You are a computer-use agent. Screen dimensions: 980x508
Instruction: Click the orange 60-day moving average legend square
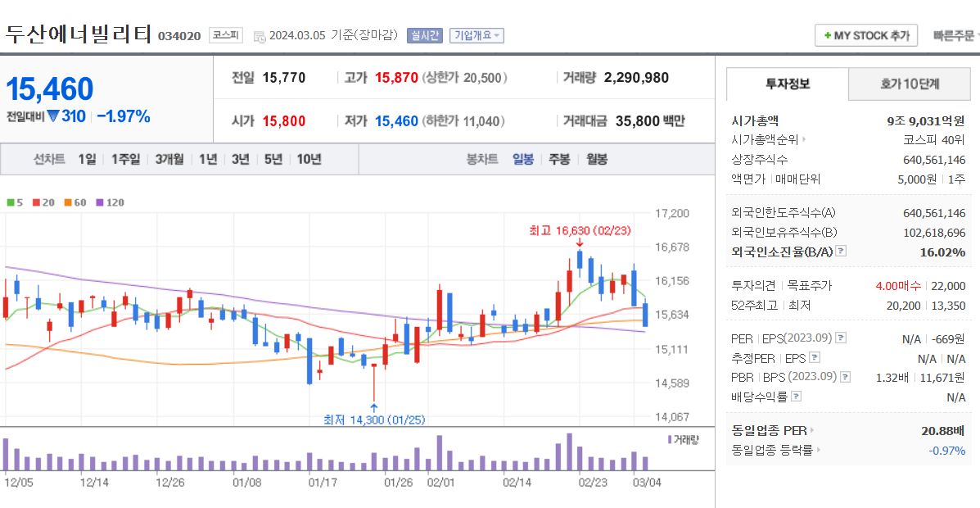coord(67,202)
